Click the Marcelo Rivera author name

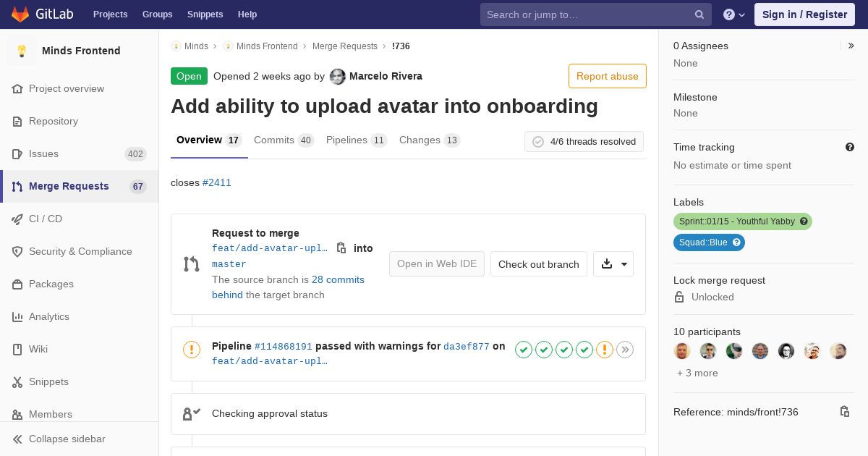coord(386,76)
